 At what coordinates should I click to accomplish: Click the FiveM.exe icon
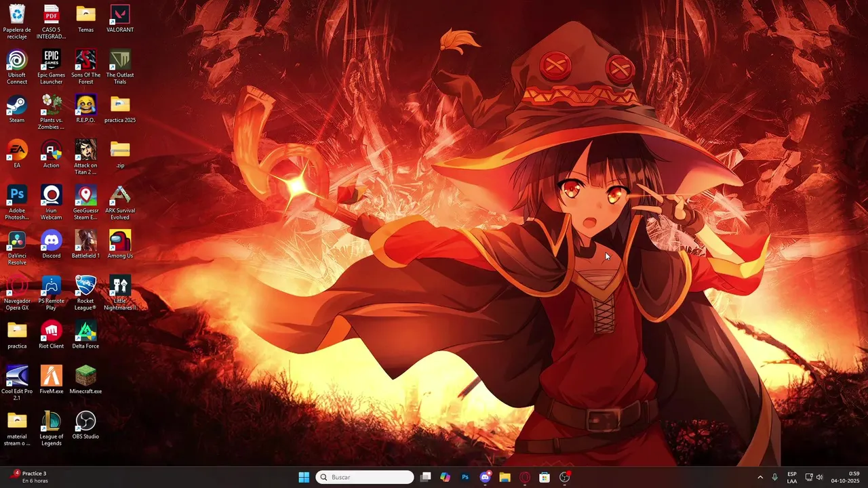coord(52,380)
